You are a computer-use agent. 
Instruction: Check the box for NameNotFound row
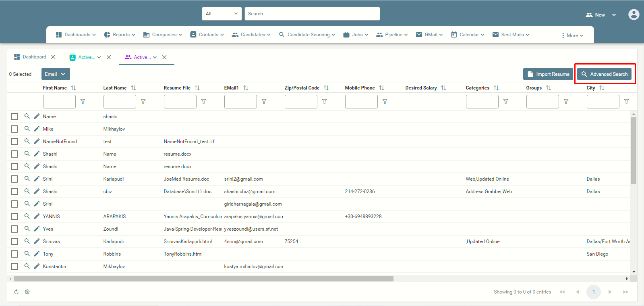(14, 142)
